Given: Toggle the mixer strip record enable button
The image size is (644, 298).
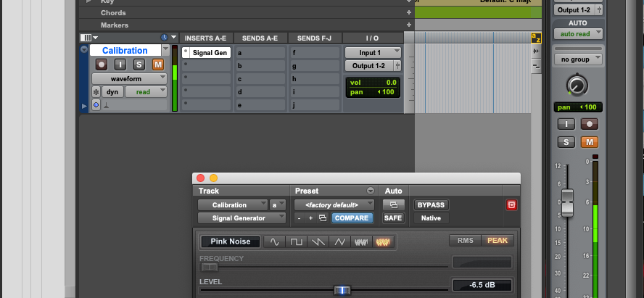Looking at the screenshot, I should click(x=590, y=124).
